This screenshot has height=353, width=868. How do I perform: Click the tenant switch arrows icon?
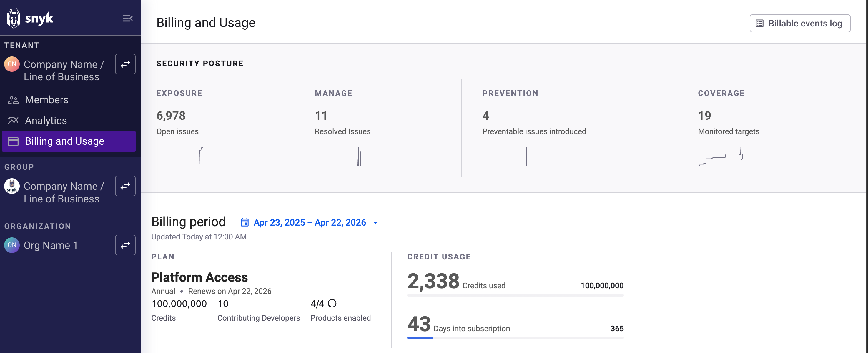pos(125,64)
